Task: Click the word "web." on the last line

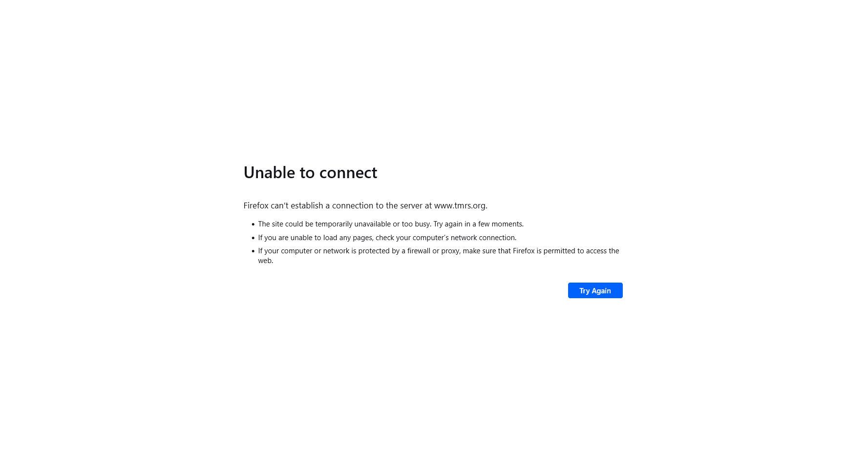Action: click(x=266, y=261)
